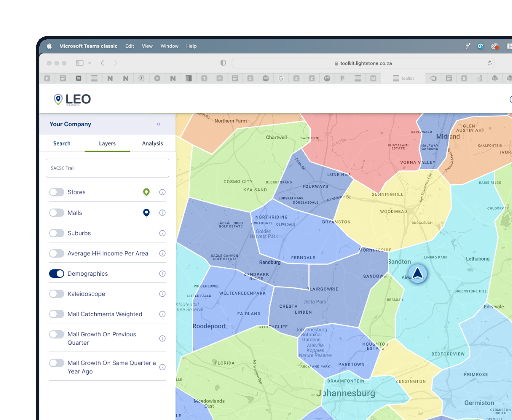Click the toolkit.lightstone.co.za address bar
The image size is (512, 420).
pos(363,63)
